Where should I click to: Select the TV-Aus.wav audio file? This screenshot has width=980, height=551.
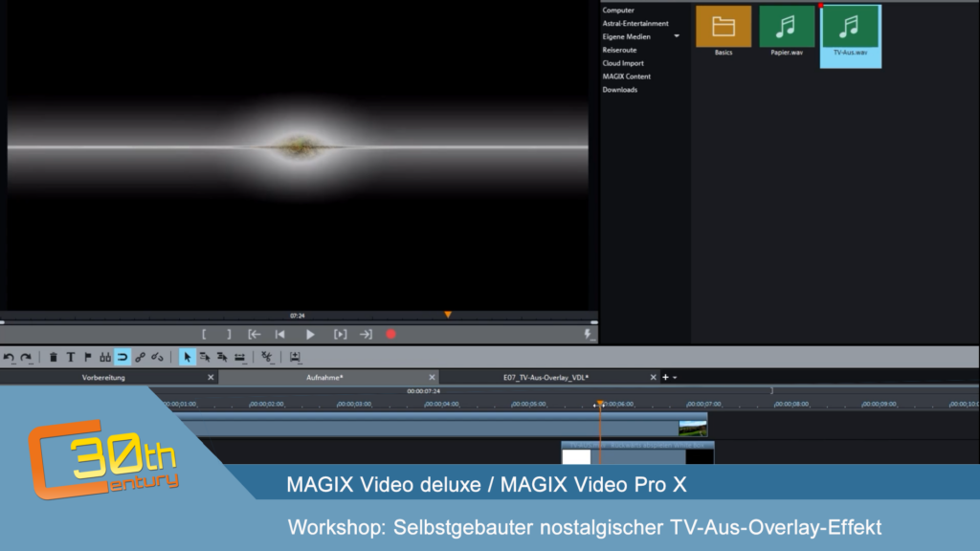(x=851, y=35)
